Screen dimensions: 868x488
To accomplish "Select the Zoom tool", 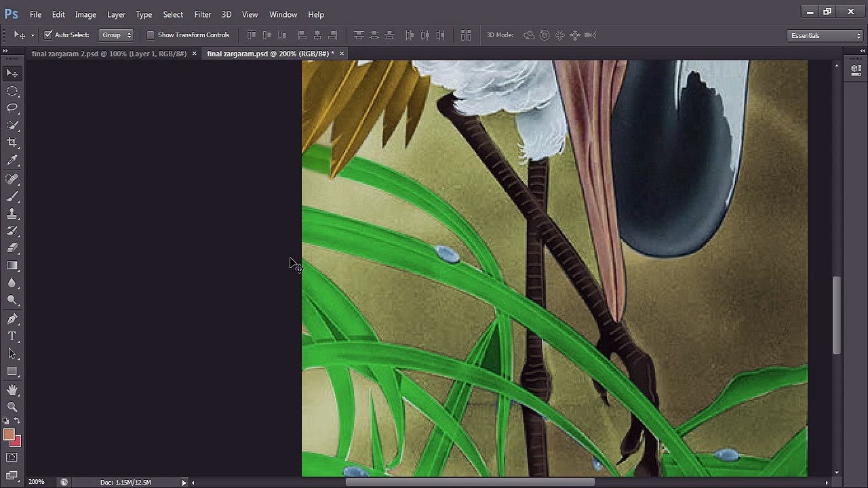I will (12, 407).
